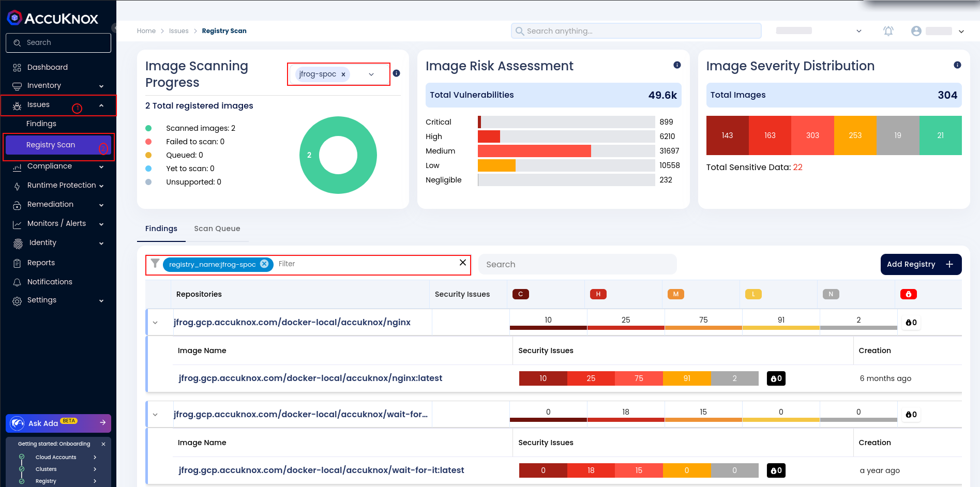
Task: Switch to the Scan Queue tab
Action: 217,229
